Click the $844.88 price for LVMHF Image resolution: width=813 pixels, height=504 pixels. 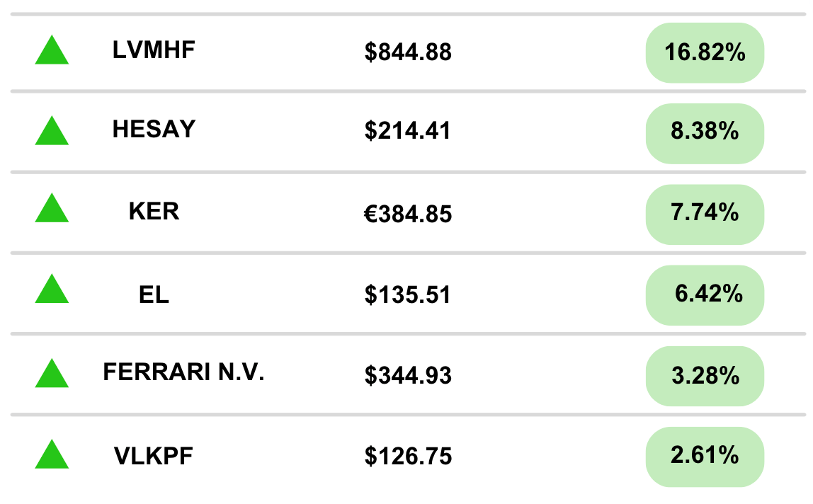(x=408, y=52)
